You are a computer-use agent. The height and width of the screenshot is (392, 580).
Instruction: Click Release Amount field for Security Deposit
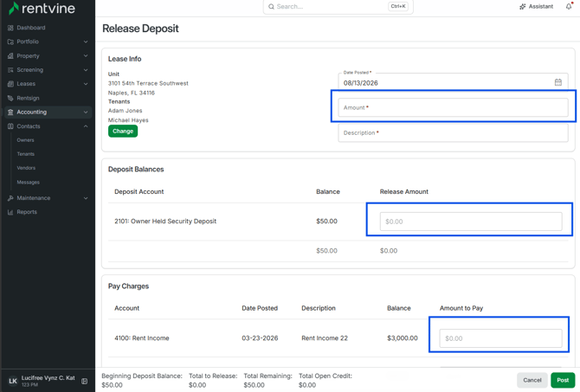(471, 222)
